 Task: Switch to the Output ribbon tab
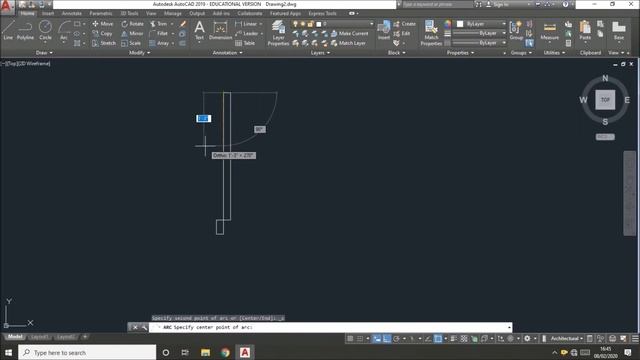(197, 13)
